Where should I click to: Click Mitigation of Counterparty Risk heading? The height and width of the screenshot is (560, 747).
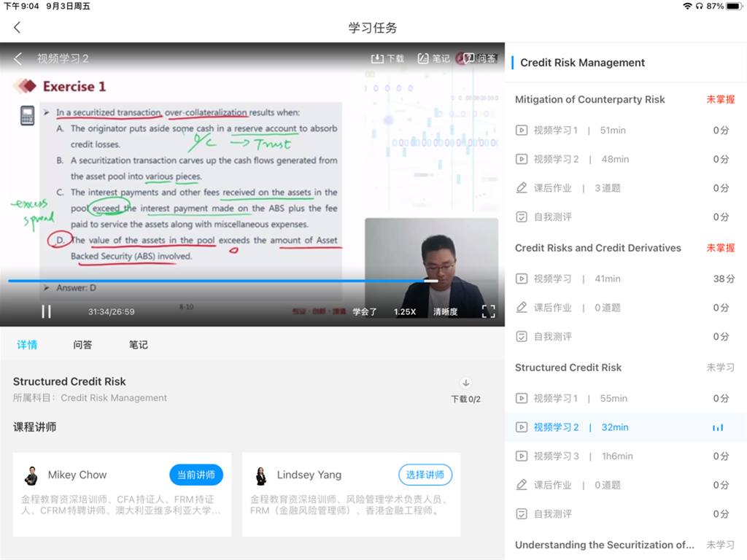pyautogui.click(x=589, y=99)
